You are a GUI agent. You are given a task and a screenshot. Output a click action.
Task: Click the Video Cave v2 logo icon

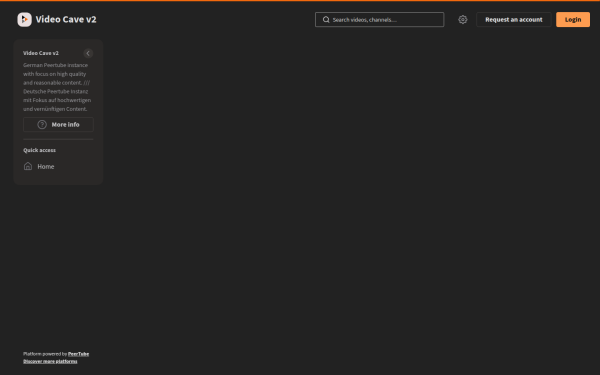24,20
